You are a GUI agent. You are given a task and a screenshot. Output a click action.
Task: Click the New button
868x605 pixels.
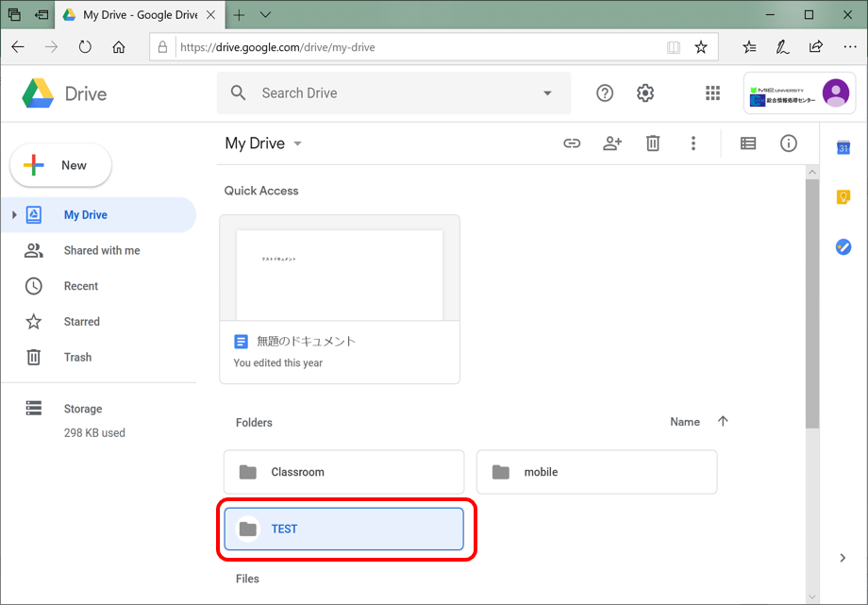click(x=60, y=164)
